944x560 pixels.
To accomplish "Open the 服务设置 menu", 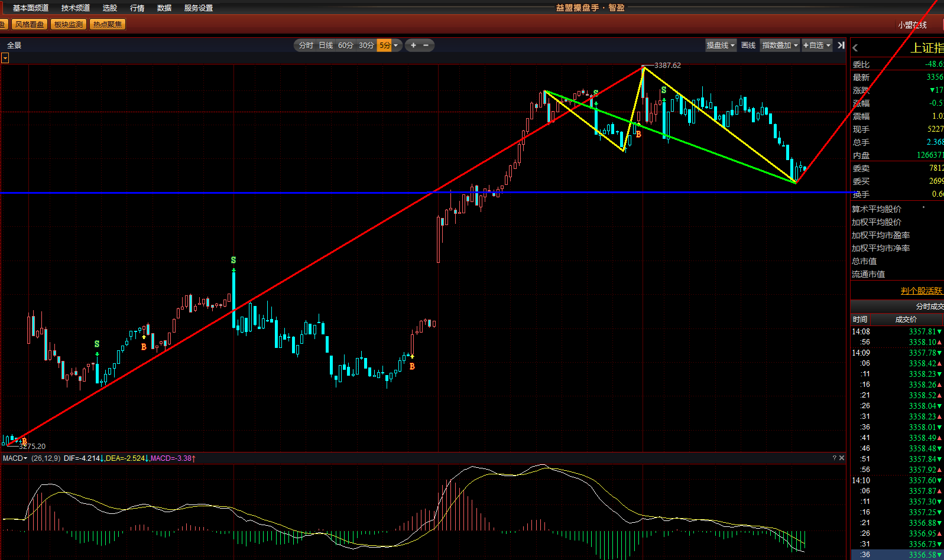I will (199, 8).
